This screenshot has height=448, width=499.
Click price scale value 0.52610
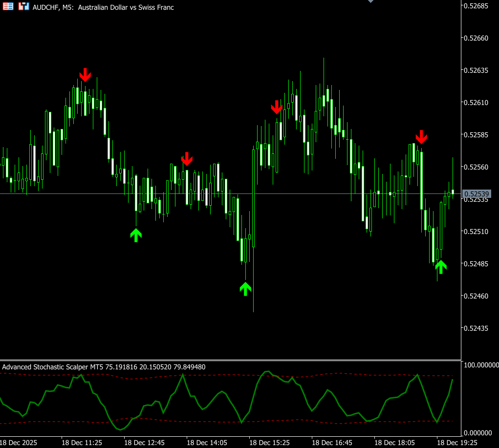coord(476,103)
